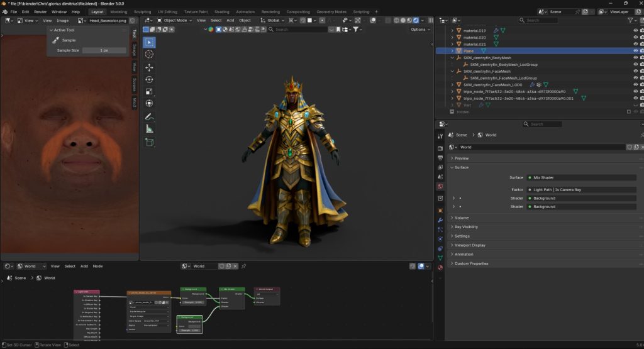Choose the Scale tool in viewport toolbar
644x349 pixels.
149,92
